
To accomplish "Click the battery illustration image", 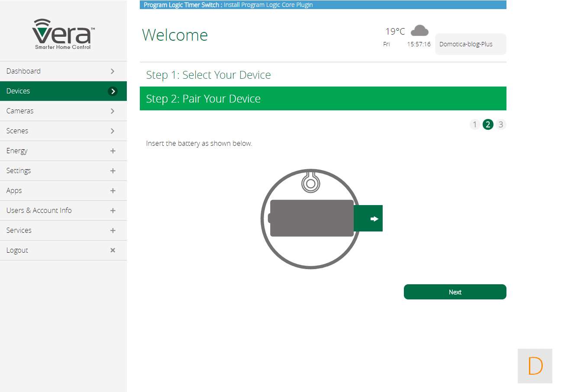I will tap(312, 219).
